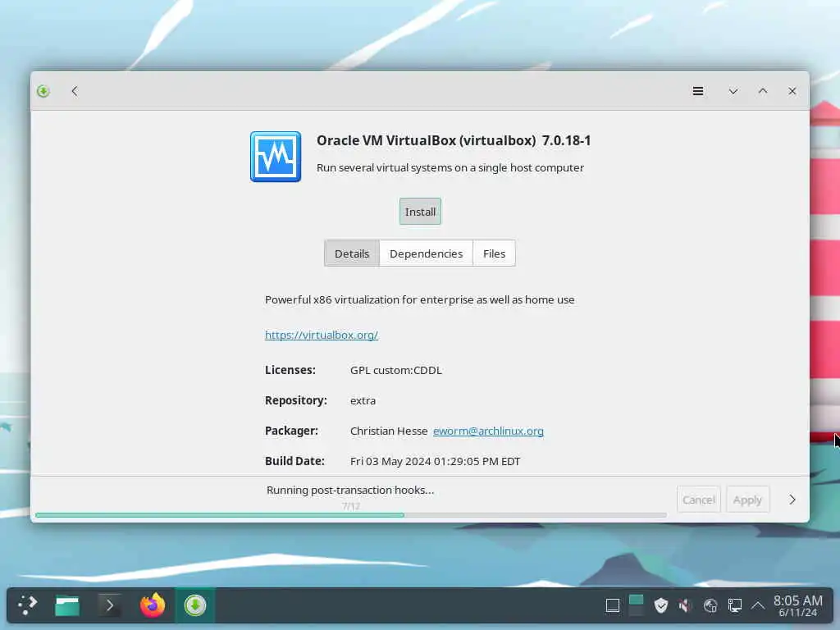840x630 pixels.
Task: Click the 'GPL custom:CDDL' license value
Action: point(396,370)
